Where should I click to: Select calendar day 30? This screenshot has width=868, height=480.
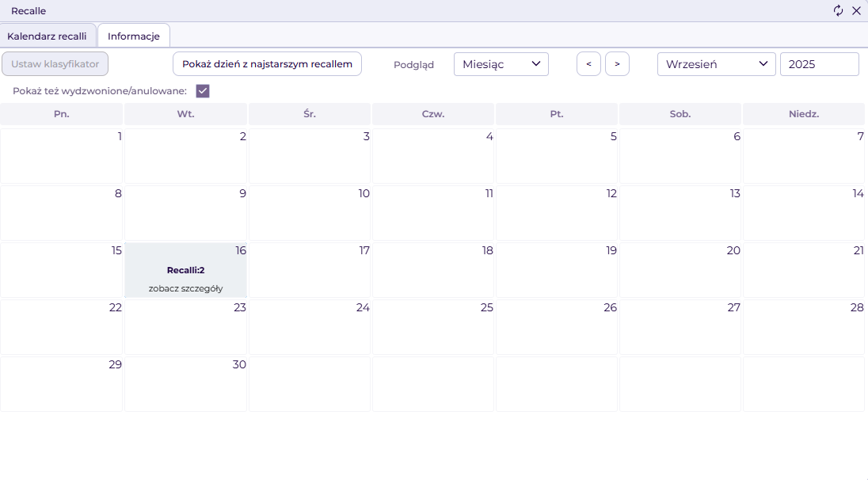click(185, 384)
